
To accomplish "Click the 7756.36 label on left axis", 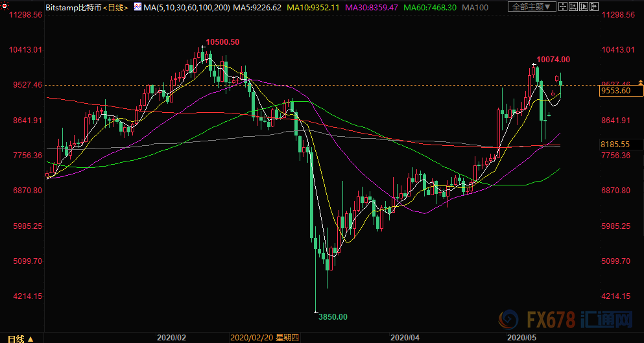I will click(29, 156).
